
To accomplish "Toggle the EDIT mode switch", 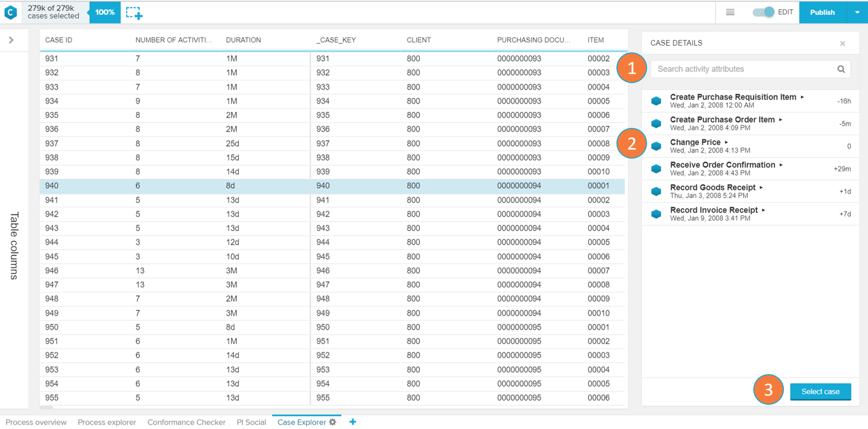I will 763,12.
